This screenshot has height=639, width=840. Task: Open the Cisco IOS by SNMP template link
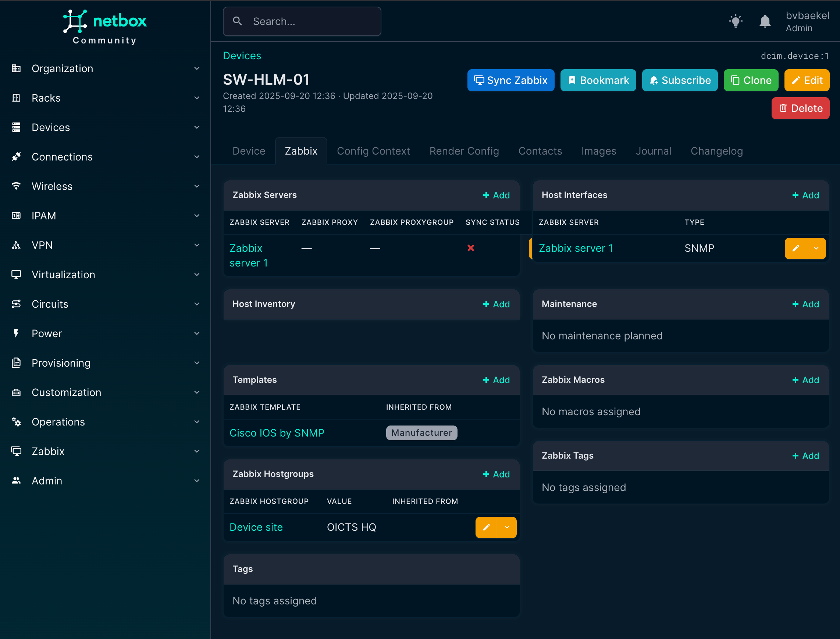click(x=277, y=433)
